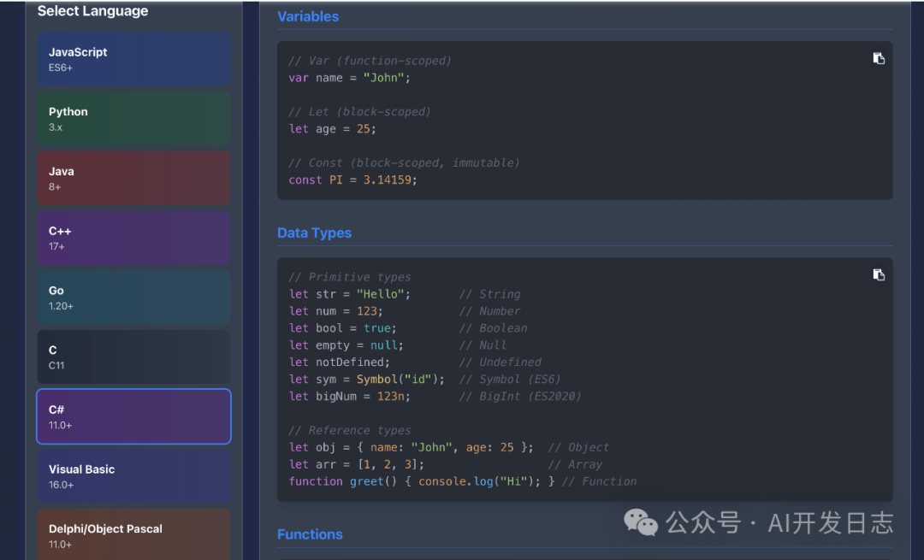This screenshot has width=924, height=560.
Task: Click the line let bigNum = 123n;
Action: click(x=349, y=397)
